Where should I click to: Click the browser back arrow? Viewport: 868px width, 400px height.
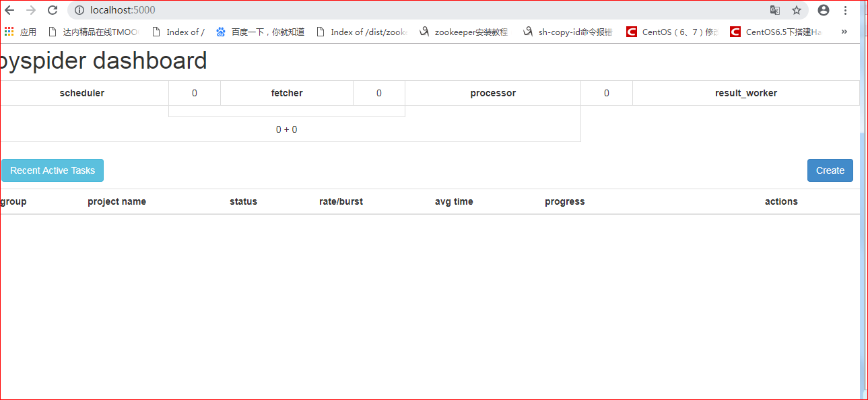10,10
